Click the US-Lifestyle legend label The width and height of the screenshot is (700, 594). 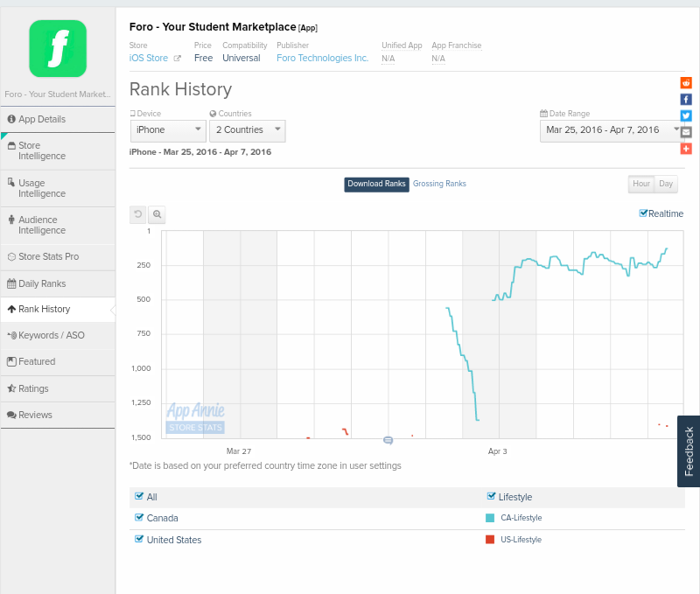[x=521, y=540]
